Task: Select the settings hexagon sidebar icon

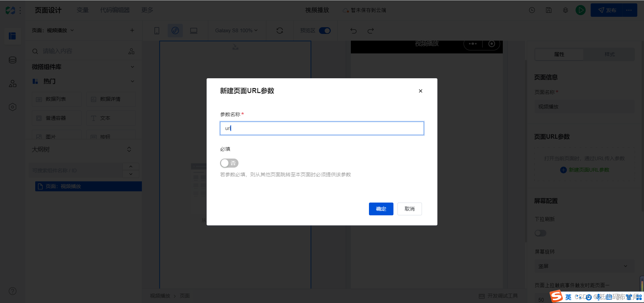Action: tap(12, 107)
